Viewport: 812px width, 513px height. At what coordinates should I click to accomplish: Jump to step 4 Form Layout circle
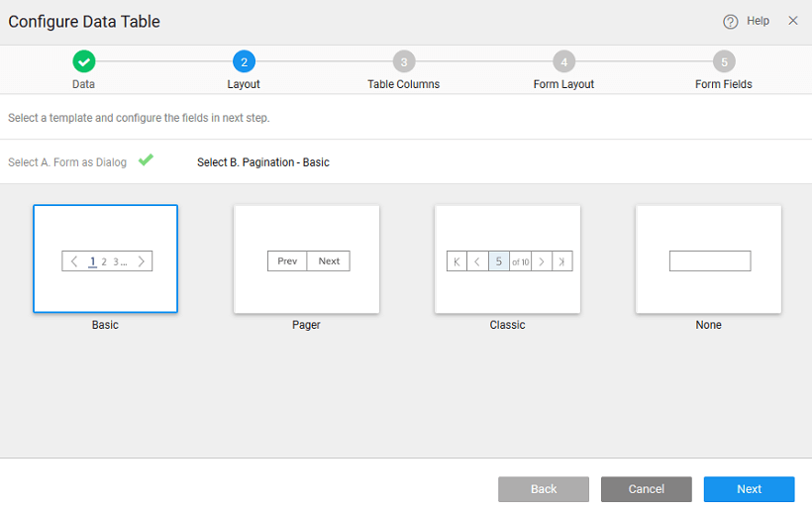point(563,61)
